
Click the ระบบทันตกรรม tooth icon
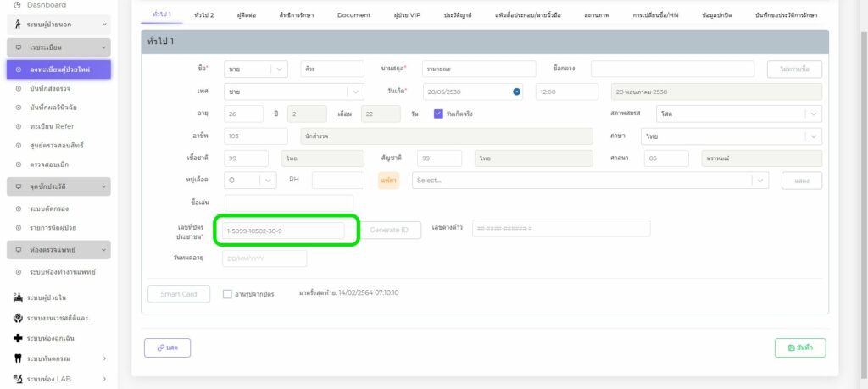18,358
